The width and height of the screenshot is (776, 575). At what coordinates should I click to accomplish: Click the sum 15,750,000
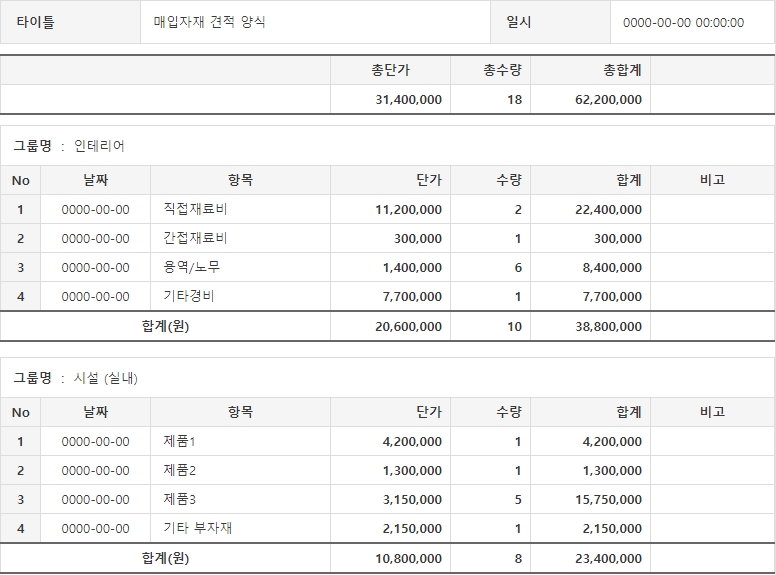click(x=608, y=500)
